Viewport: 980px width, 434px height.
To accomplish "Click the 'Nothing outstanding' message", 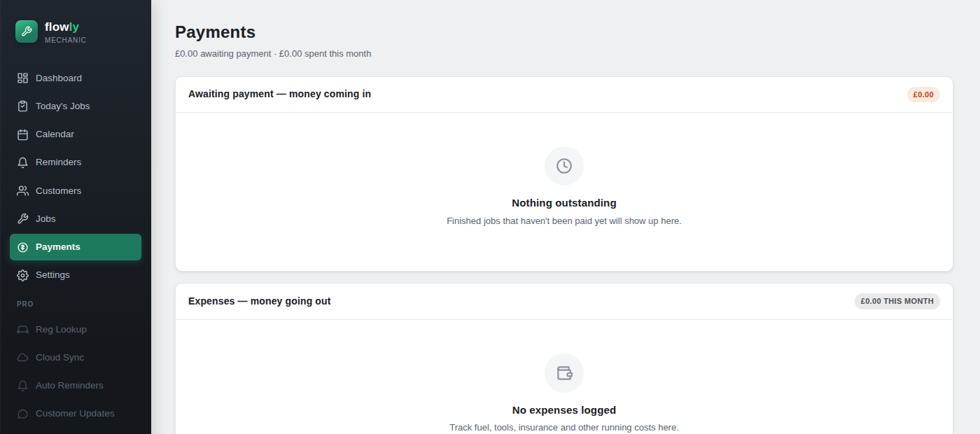I will coord(564,203).
